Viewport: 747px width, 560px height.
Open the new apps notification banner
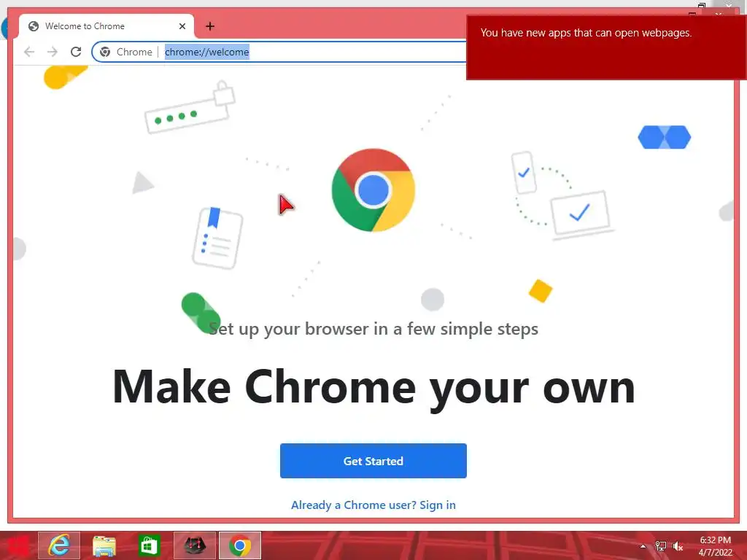[x=606, y=47]
